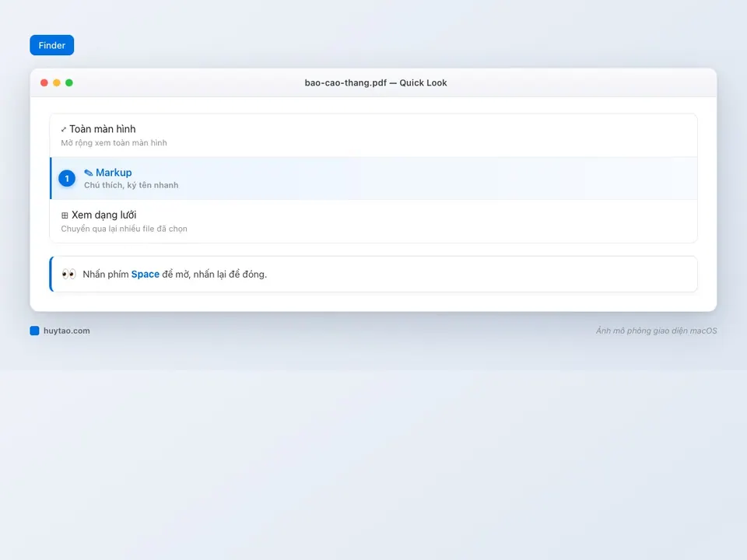Click the text Chuyển qua lại nhiều file đã chọn
Screen dimensions: 747x560
pyautogui.click(x=124, y=229)
